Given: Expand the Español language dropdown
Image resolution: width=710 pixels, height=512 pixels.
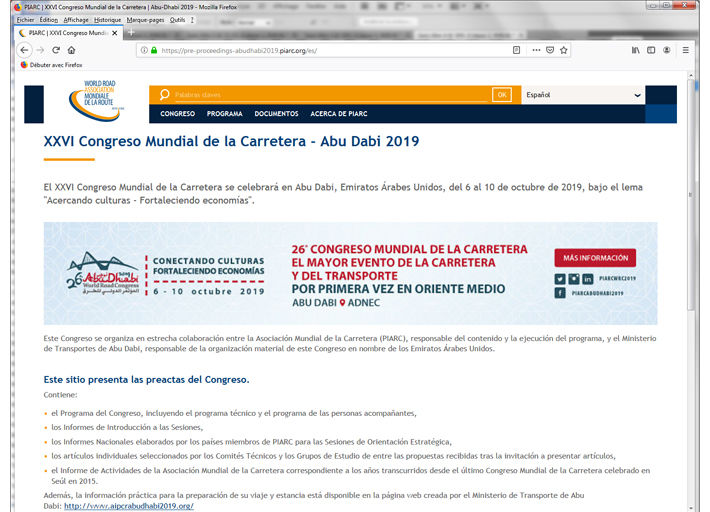Looking at the screenshot, I should 583,95.
